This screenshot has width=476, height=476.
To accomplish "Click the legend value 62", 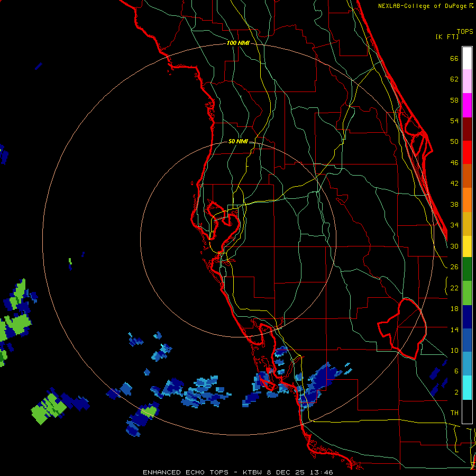I will click(454, 79).
